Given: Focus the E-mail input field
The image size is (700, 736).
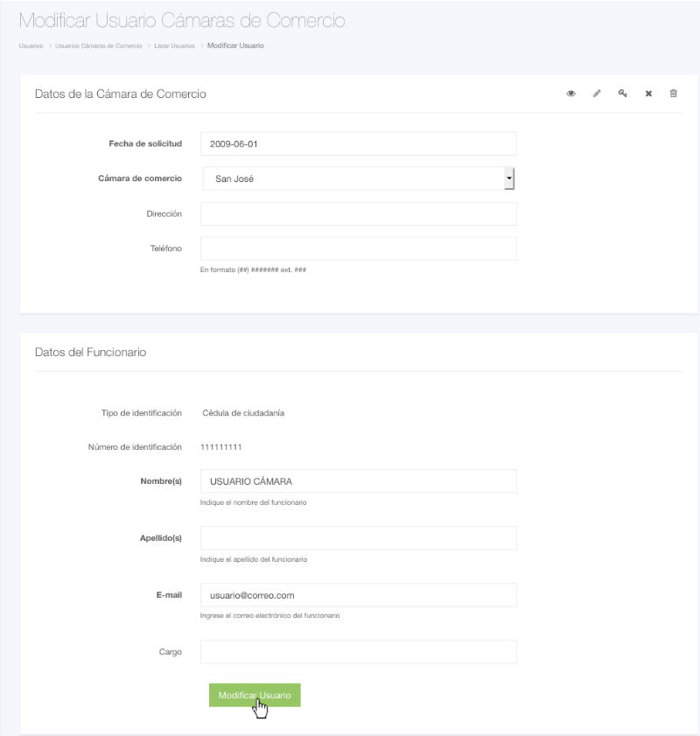Looking at the screenshot, I should 359,595.
